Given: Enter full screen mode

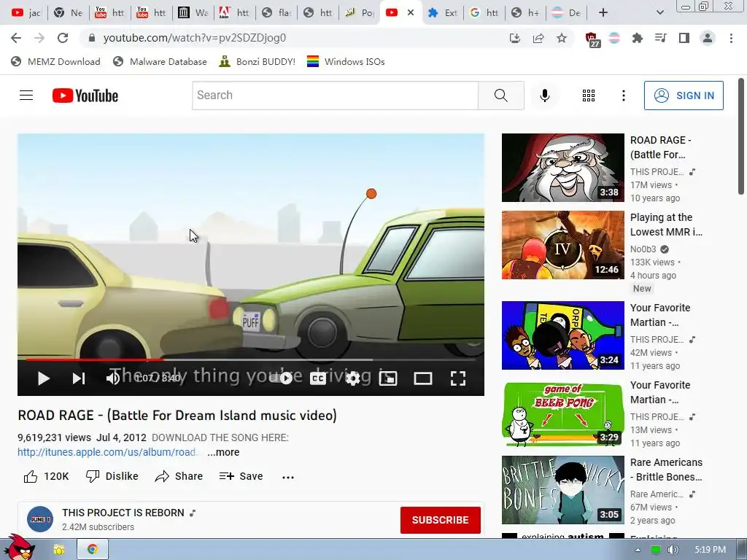Looking at the screenshot, I should tap(458, 378).
